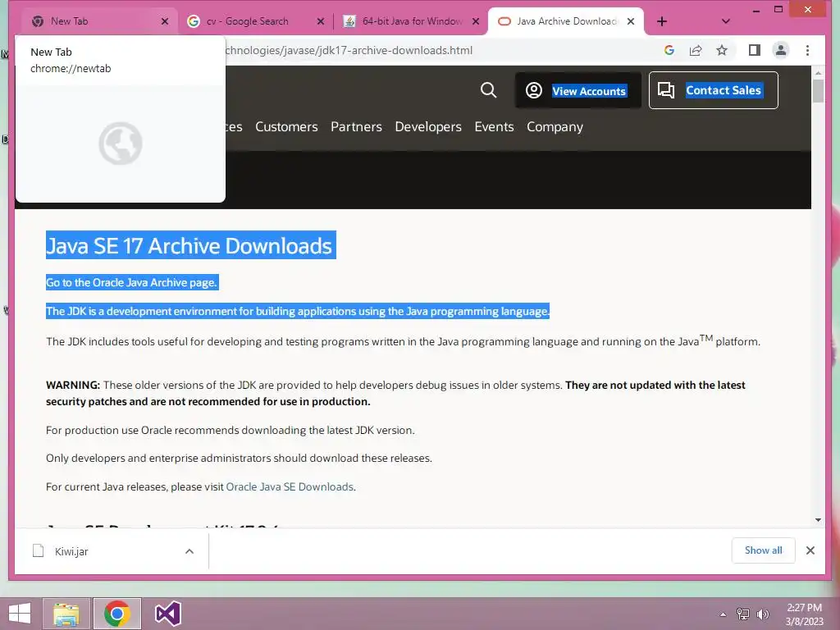The height and width of the screenshot is (630, 840).
Task: Switch to the cv - Google Search tab
Action: click(x=256, y=21)
